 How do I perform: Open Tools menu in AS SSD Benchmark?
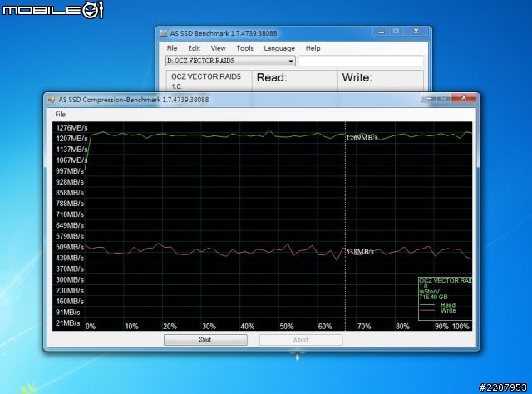pyautogui.click(x=244, y=48)
